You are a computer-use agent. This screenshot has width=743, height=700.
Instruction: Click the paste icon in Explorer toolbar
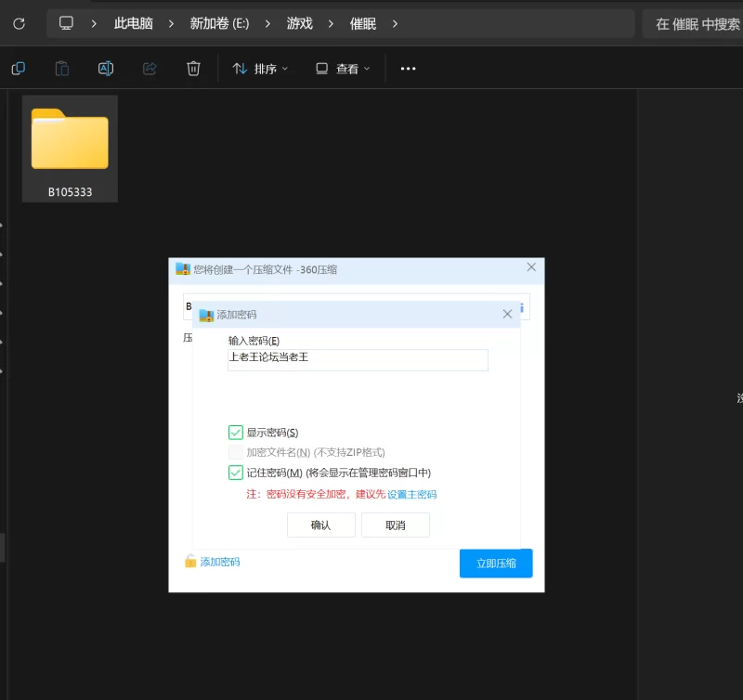click(62, 69)
